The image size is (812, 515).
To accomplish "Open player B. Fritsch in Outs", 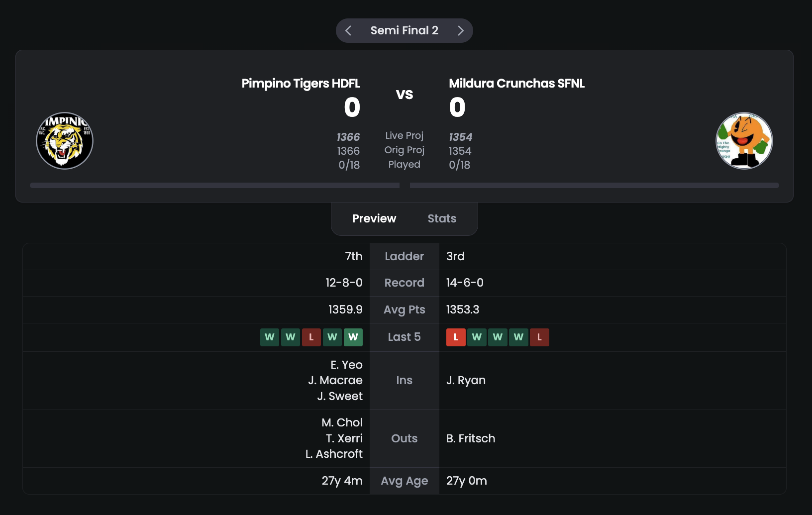I will (x=471, y=438).
